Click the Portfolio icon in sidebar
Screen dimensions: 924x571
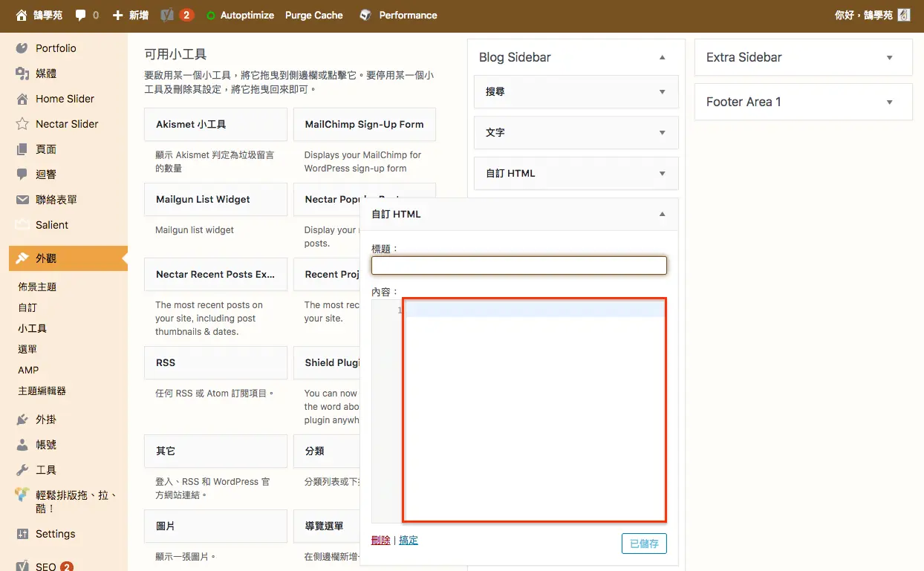pyautogui.click(x=22, y=48)
